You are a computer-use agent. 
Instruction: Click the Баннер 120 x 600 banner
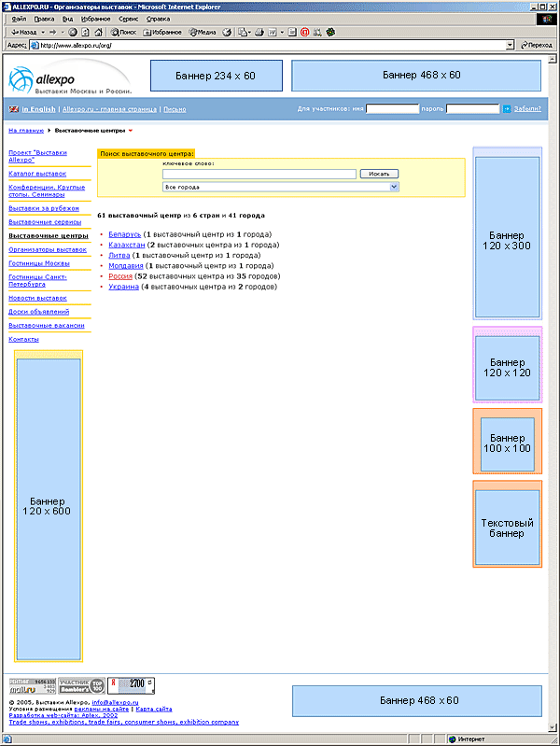click(49, 508)
